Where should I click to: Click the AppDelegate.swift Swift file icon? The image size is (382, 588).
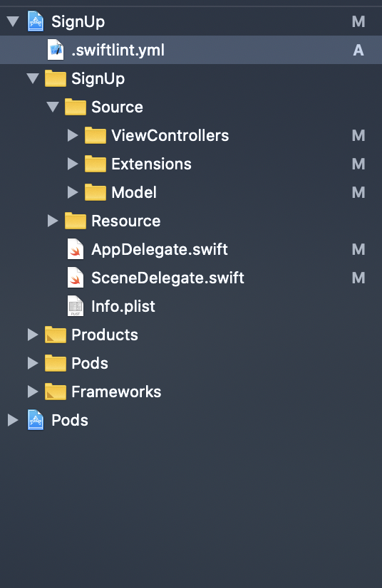click(x=76, y=249)
